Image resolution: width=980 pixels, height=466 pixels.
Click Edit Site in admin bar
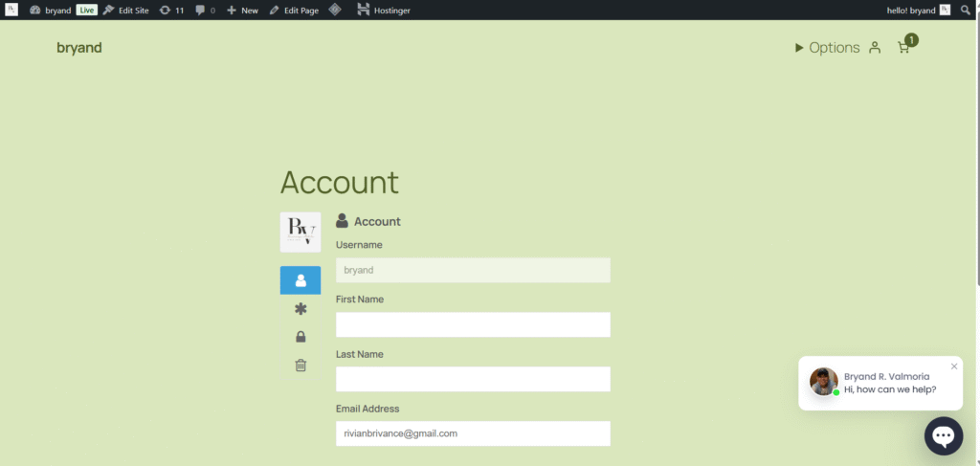pyautogui.click(x=125, y=10)
